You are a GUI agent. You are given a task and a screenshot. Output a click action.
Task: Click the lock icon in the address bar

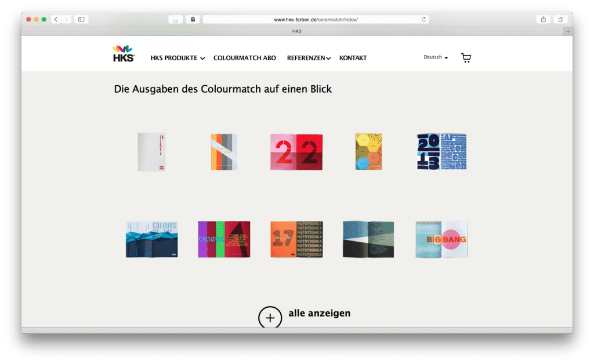tap(192, 19)
